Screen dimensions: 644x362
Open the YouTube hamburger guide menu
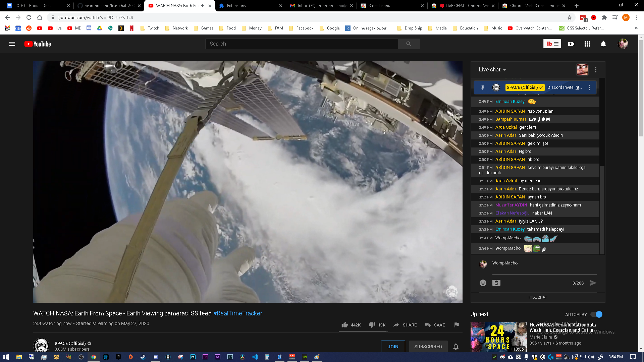(x=12, y=44)
